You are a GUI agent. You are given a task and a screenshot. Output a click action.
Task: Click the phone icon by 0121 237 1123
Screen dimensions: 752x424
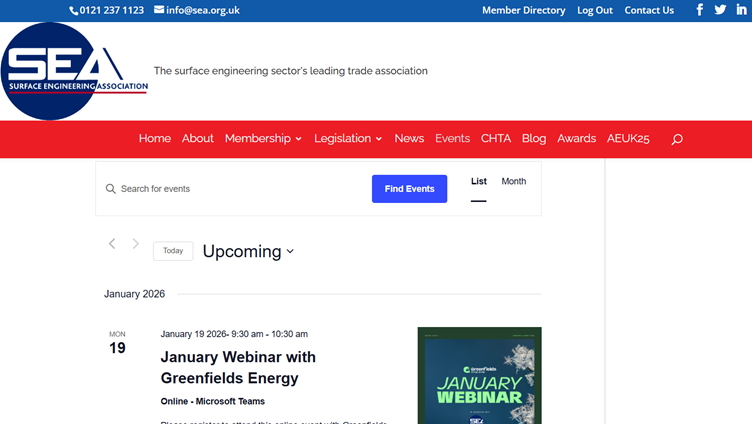(x=73, y=11)
